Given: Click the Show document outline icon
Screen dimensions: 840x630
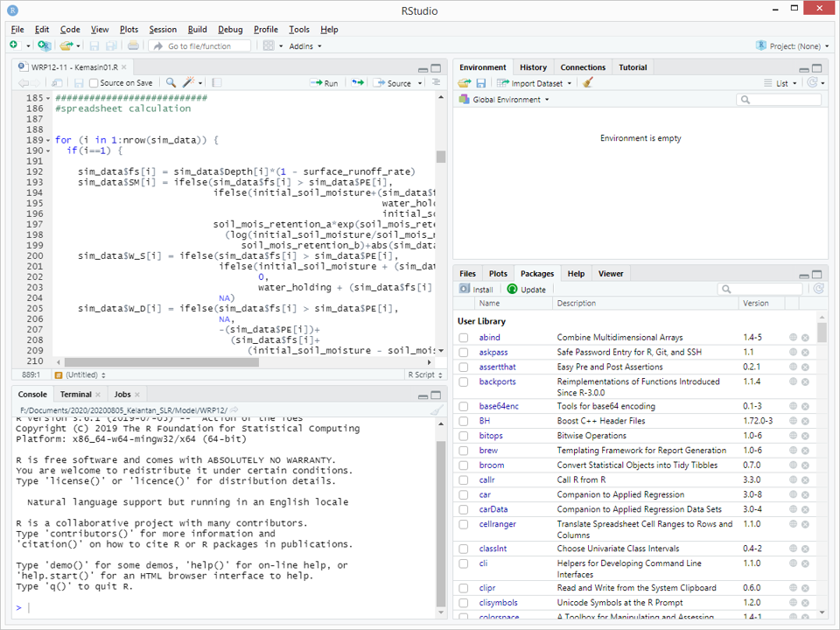Looking at the screenshot, I should [x=437, y=82].
